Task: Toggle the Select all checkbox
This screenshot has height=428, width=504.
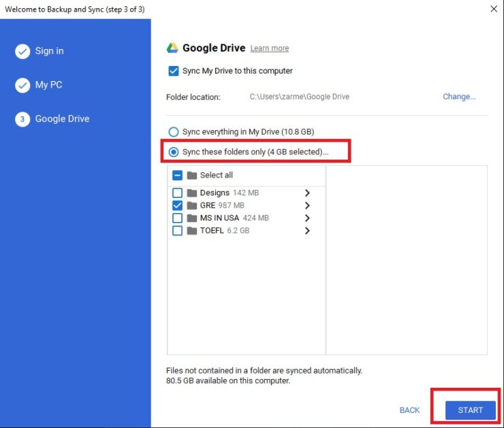Action: tap(178, 176)
